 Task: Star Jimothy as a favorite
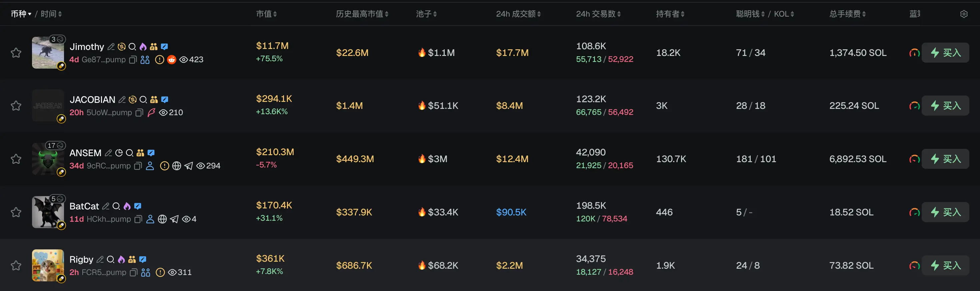[16, 52]
